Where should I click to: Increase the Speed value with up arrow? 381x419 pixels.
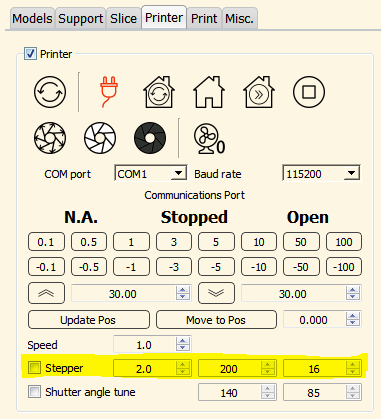pos(183,341)
